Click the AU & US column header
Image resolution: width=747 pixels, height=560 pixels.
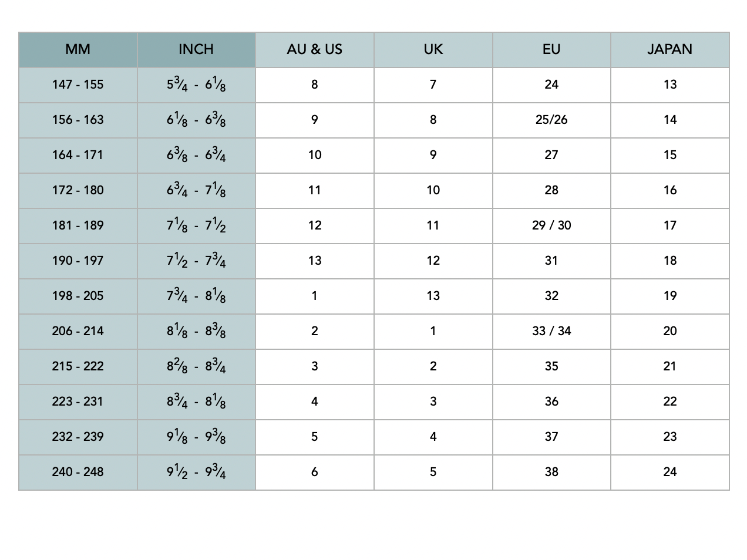coord(315,49)
